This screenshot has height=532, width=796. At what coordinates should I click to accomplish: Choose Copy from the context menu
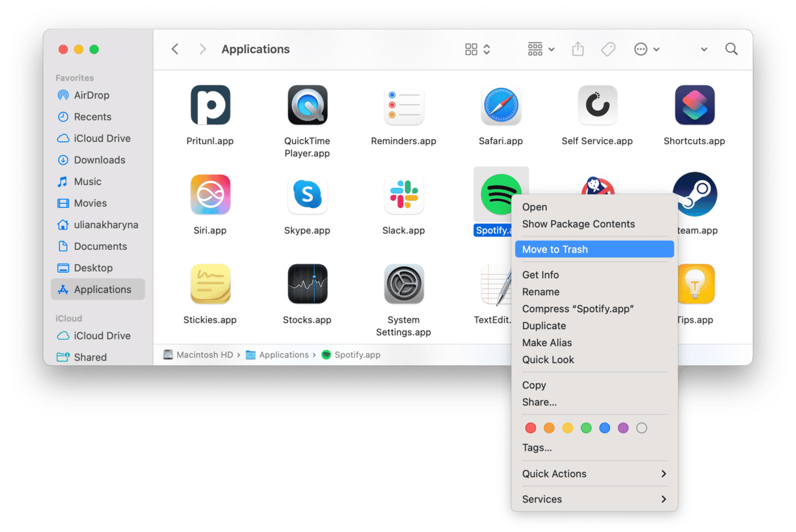594,385
